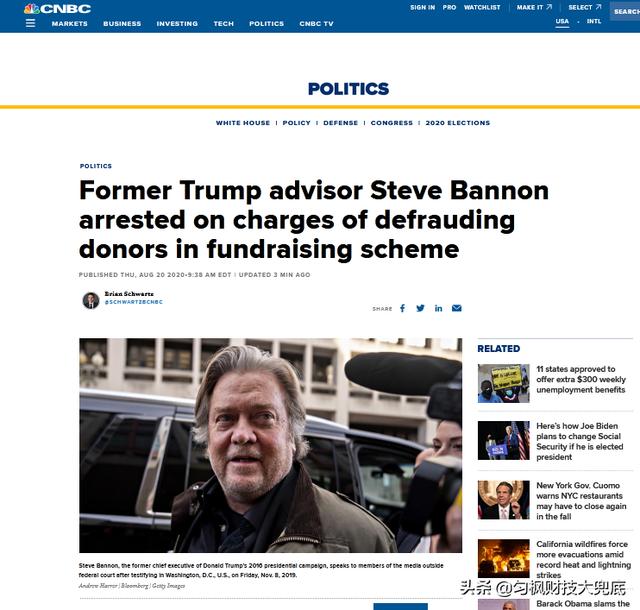The height and width of the screenshot is (610, 640).
Task: Open the Watchlist link
Action: tap(481, 7)
